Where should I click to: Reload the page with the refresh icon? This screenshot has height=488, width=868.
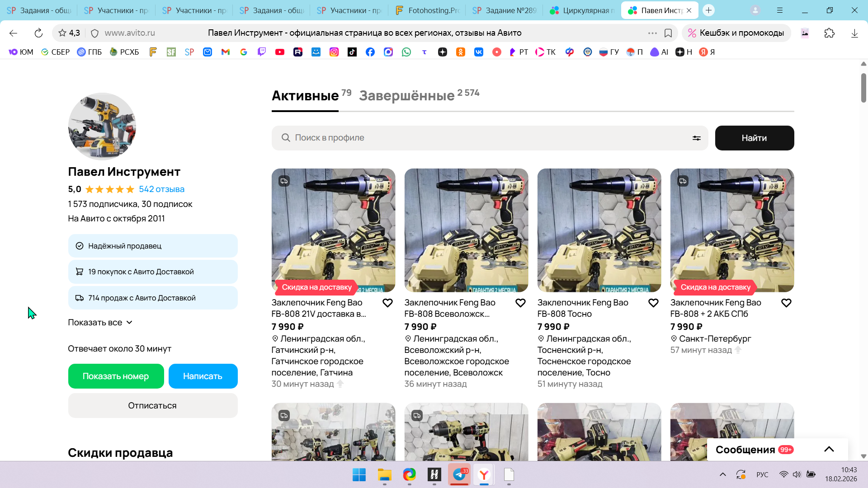click(38, 33)
